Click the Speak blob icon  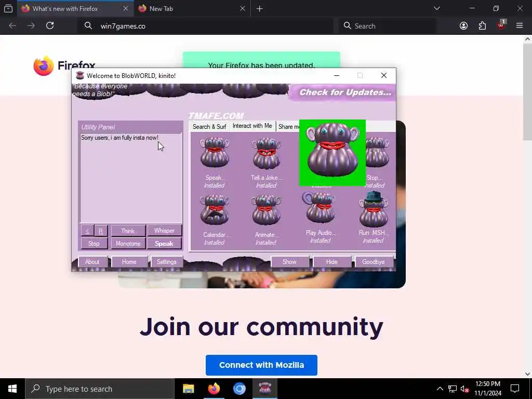click(215, 152)
